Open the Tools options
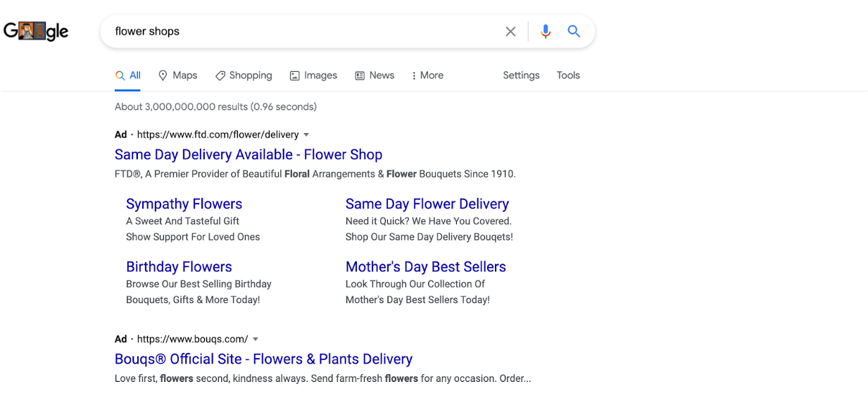Image resolution: width=868 pixels, height=396 pixels. (x=568, y=75)
